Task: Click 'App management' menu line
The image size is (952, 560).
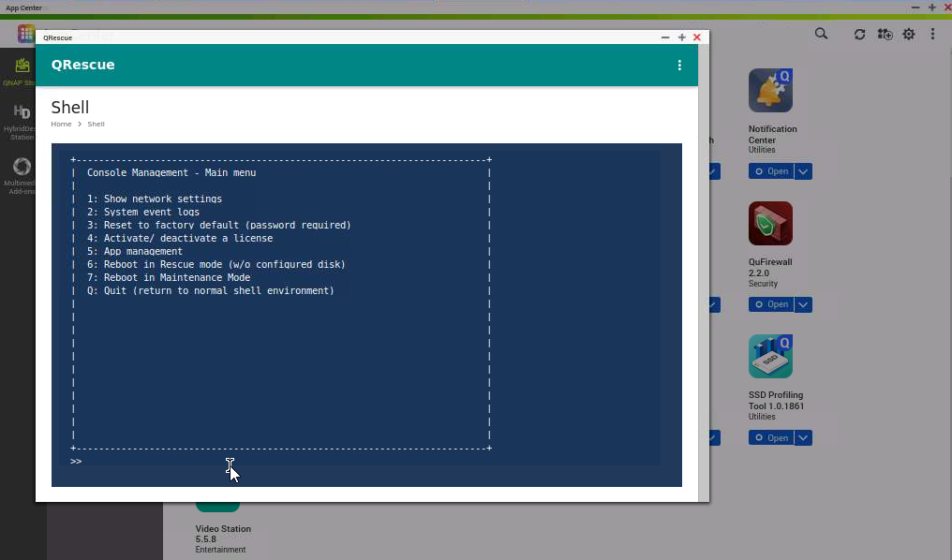Action: point(135,251)
